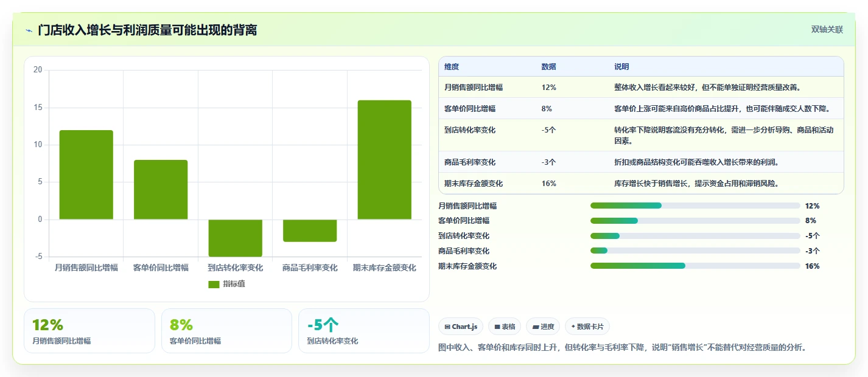Click the Chart.js chip
Screen dimensions: 868x377
point(461,327)
